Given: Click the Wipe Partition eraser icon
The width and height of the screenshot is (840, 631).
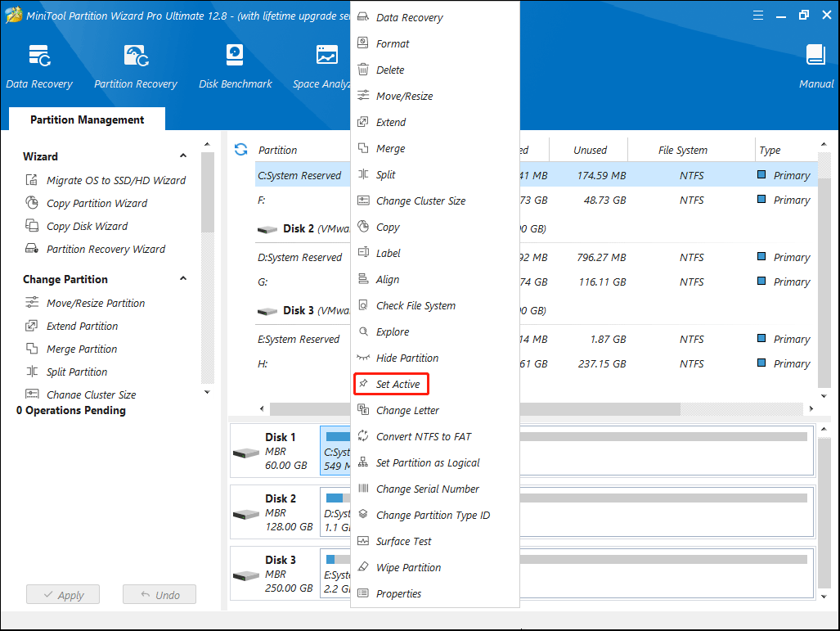Looking at the screenshot, I should (x=363, y=566).
